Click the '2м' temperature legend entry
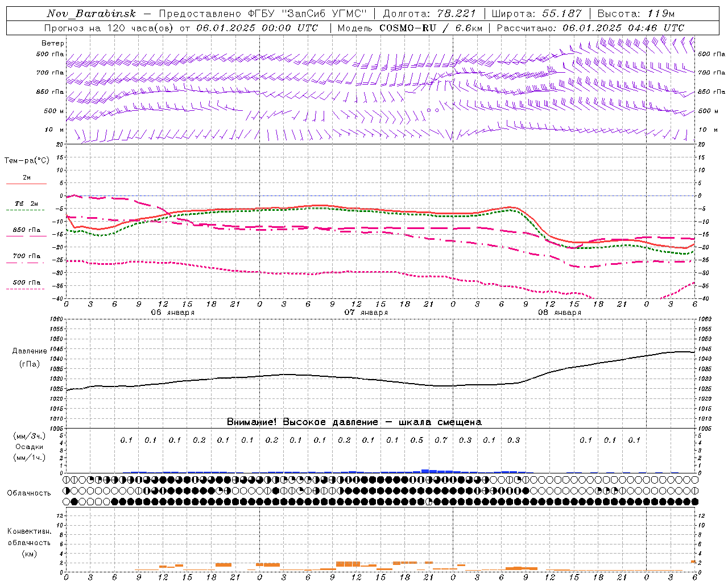Viewport: 728px width, 582px height. tap(27, 178)
